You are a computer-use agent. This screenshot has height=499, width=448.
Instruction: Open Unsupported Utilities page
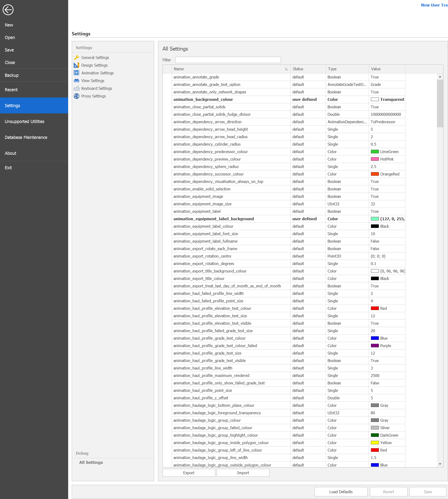(x=24, y=122)
